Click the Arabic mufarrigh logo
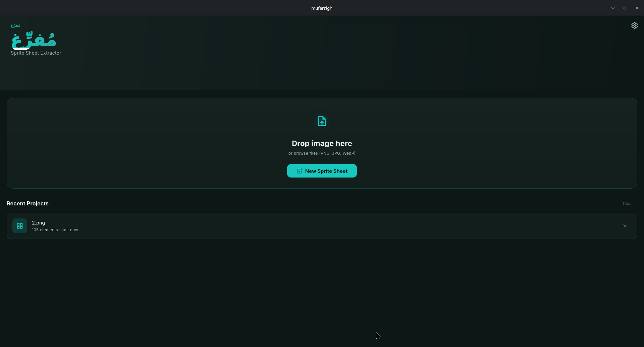644x347 pixels. coord(34,40)
